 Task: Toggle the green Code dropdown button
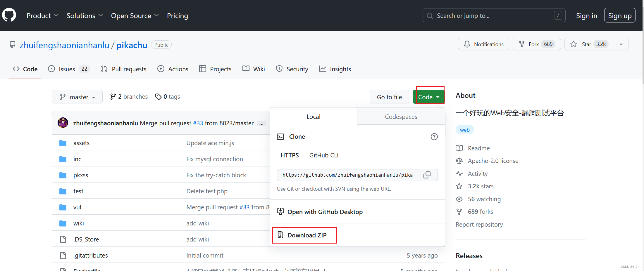pyautogui.click(x=429, y=97)
